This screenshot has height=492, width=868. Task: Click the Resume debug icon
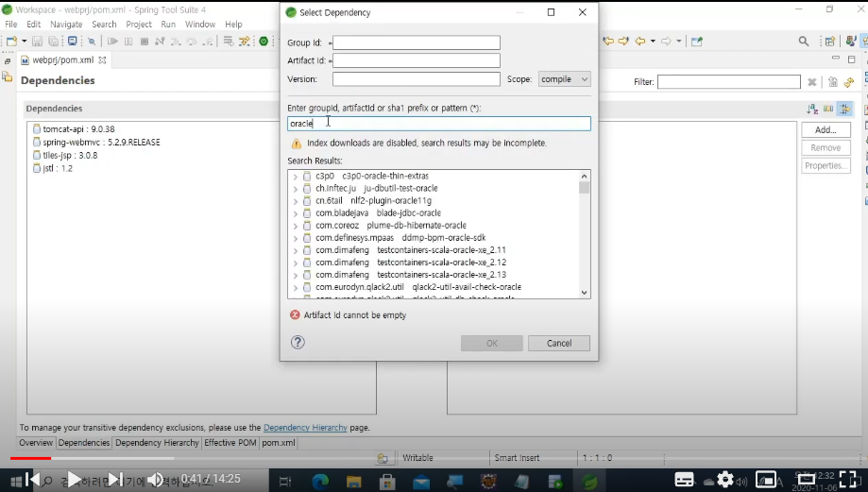(112, 41)
